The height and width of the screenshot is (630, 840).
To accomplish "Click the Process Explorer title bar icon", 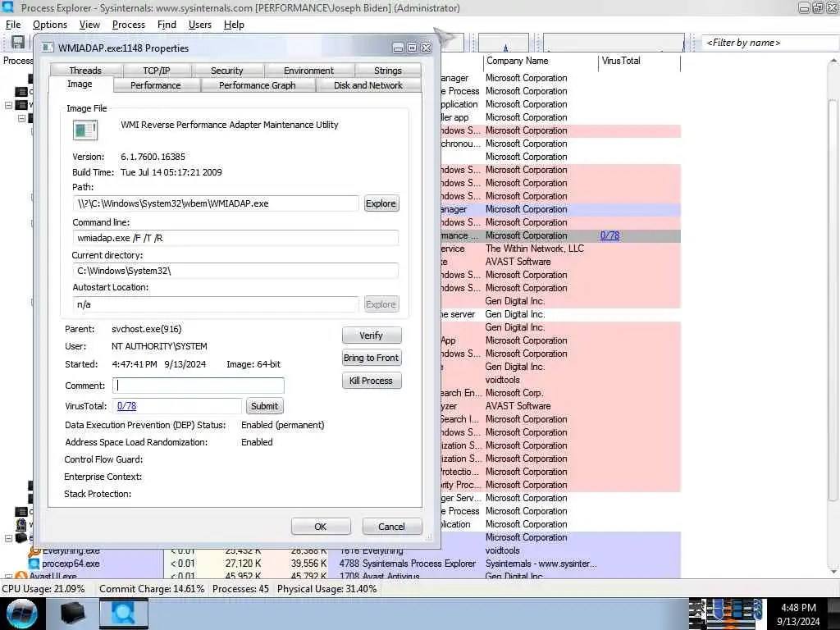I will point(7,7).
